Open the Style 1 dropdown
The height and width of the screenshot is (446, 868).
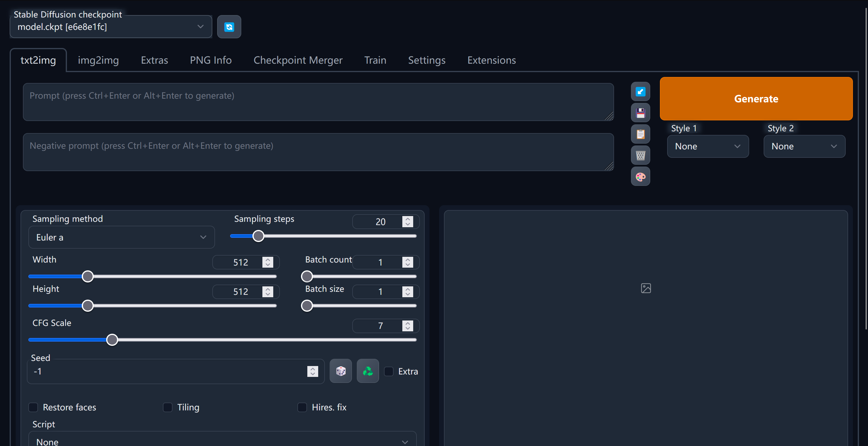point(708,146)
